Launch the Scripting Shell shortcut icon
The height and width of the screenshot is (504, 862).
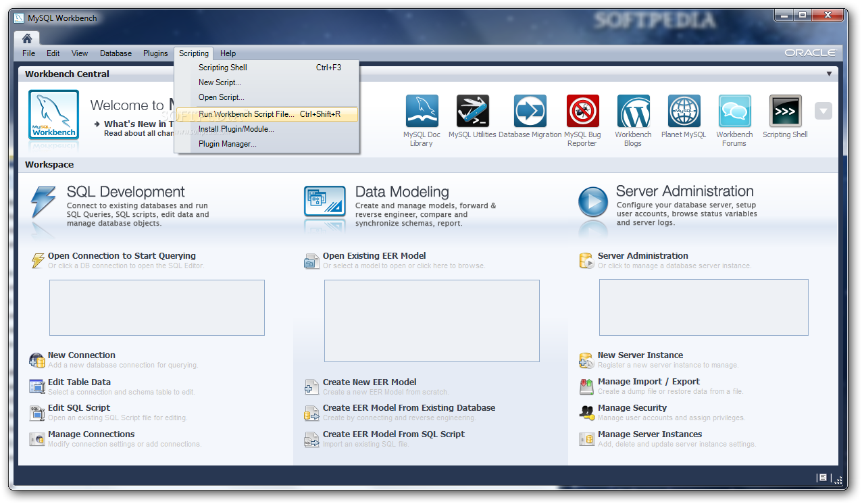click(785, 111)
